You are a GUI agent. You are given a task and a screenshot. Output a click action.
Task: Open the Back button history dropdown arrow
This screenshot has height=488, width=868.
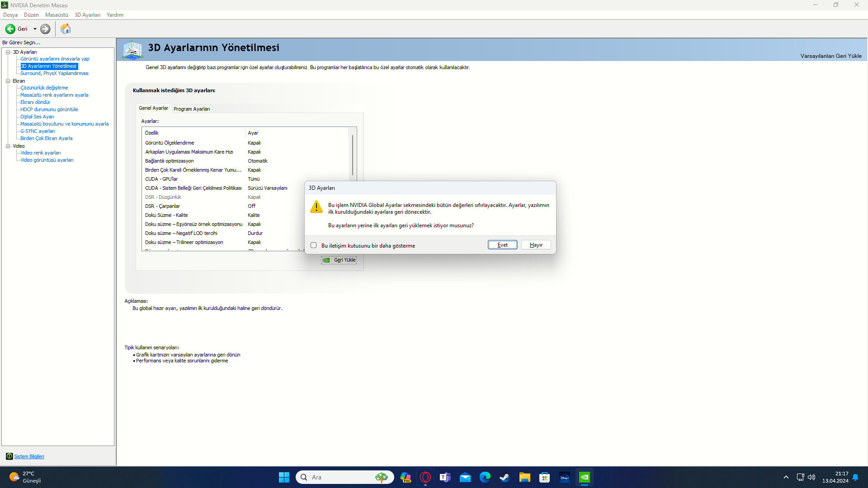click(35, 29)
